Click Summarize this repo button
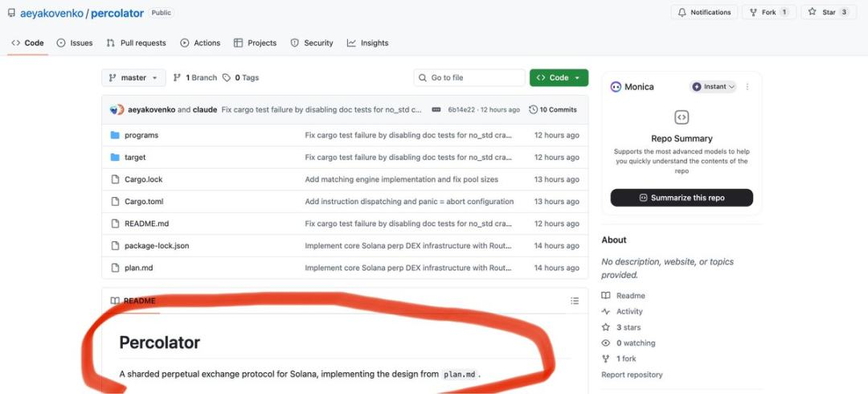Image resolution: width=868 pixels, height=394 pixels. 682,198
